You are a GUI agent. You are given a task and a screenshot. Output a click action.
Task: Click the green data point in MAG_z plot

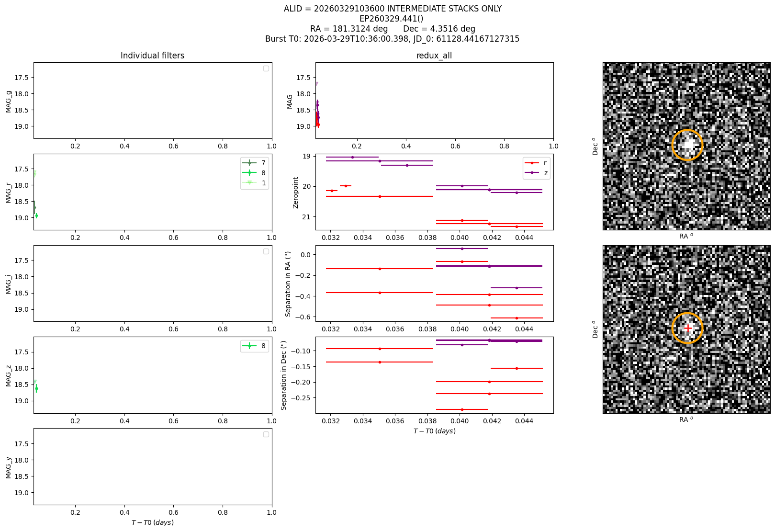(36, 388)
